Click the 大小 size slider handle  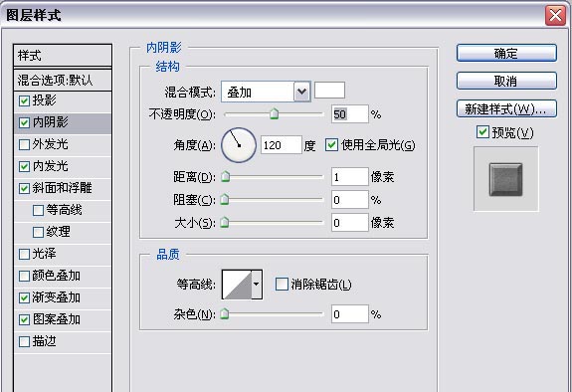click(x=225, y=222)
